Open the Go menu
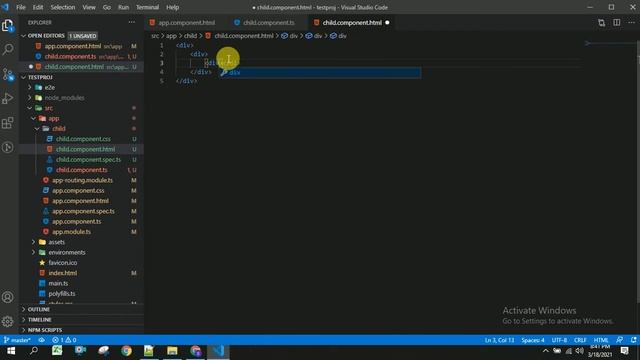The width and height of the screenshot is (640, 360). click(107, 7)
